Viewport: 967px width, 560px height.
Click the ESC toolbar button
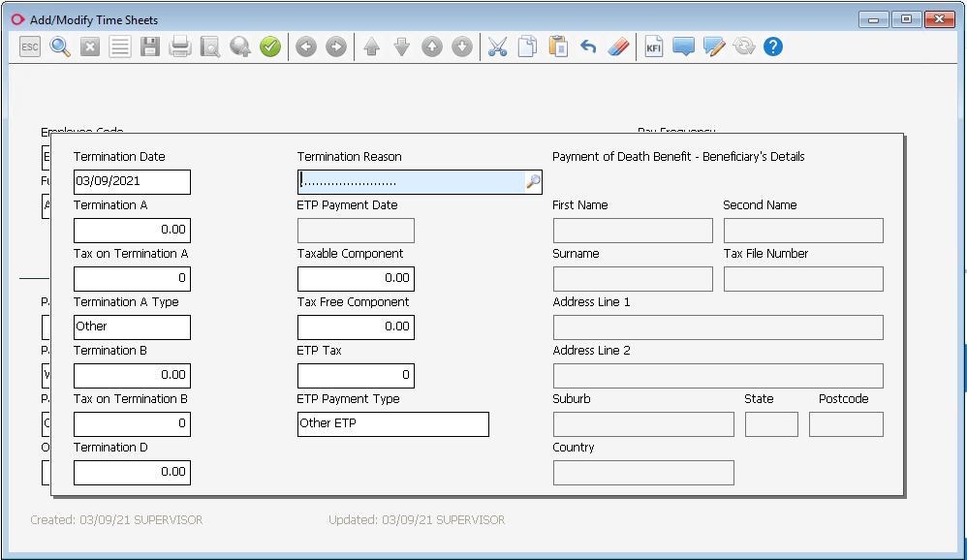pyautogui.click(x=30, y=47)
